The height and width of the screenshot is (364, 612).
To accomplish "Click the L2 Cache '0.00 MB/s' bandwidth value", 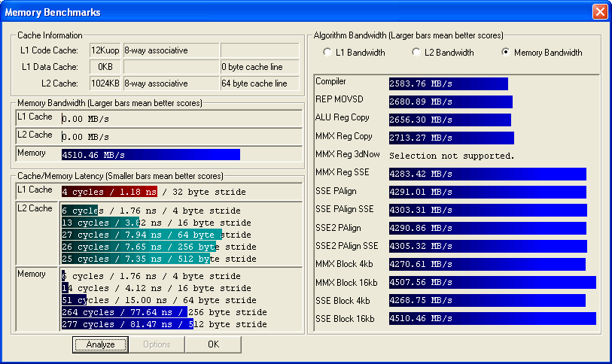I will (x=85, y=137).
